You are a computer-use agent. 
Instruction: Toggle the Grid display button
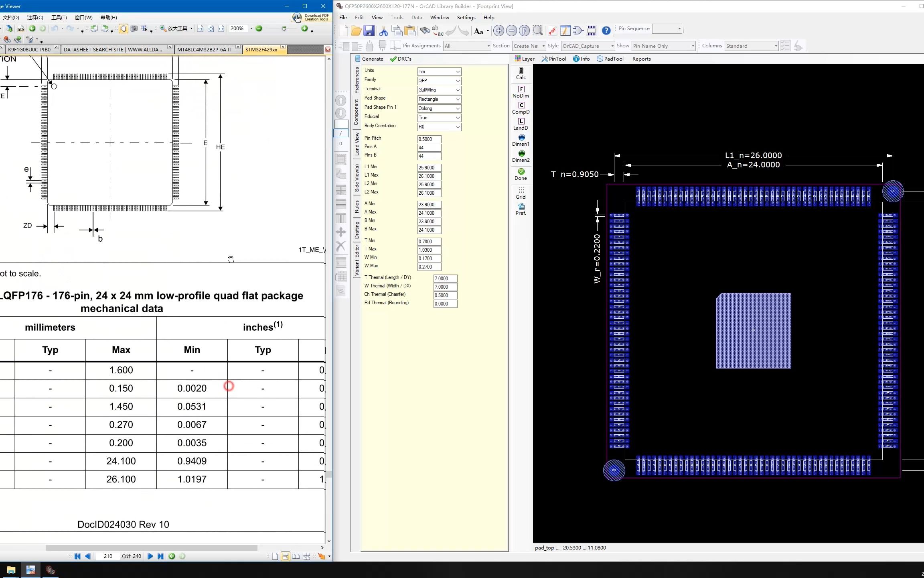(521, 193)
